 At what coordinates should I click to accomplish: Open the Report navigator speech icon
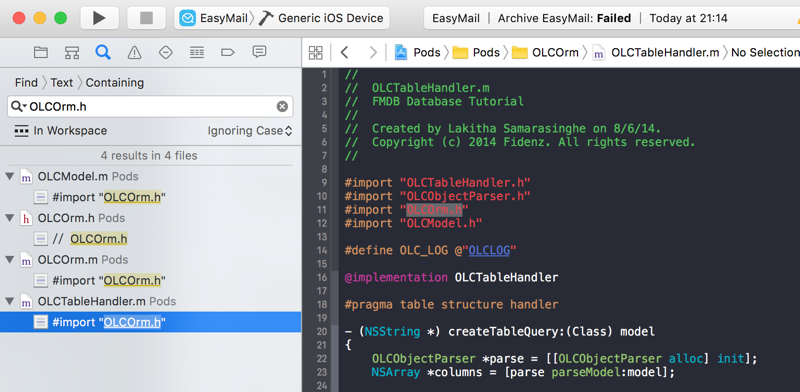click(259, 52)
